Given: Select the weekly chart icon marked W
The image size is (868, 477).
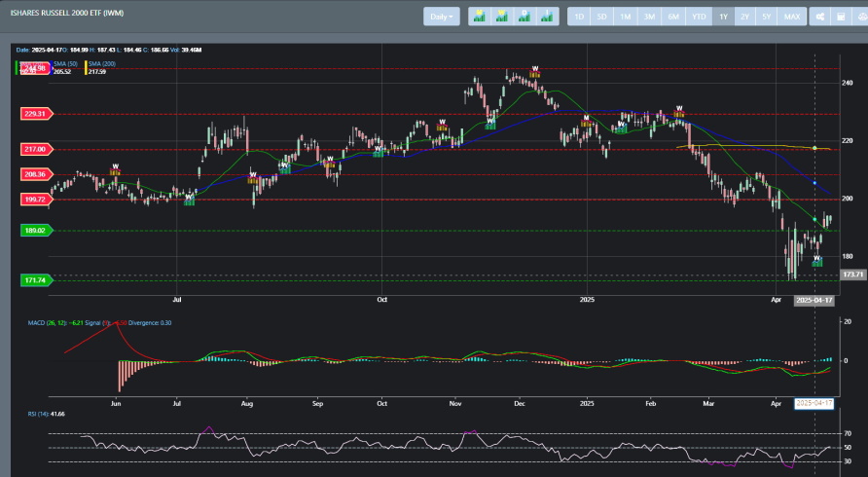Looking at the screenshot, I should (x=502, y=17).
